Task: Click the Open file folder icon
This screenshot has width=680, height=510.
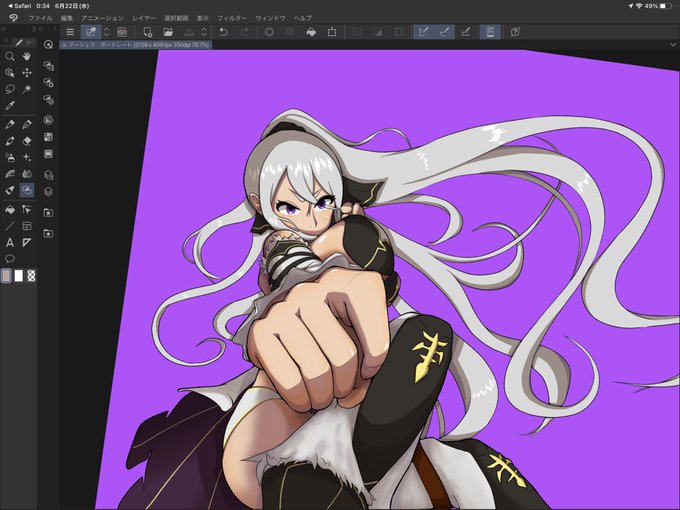Action: pos(168,32)
